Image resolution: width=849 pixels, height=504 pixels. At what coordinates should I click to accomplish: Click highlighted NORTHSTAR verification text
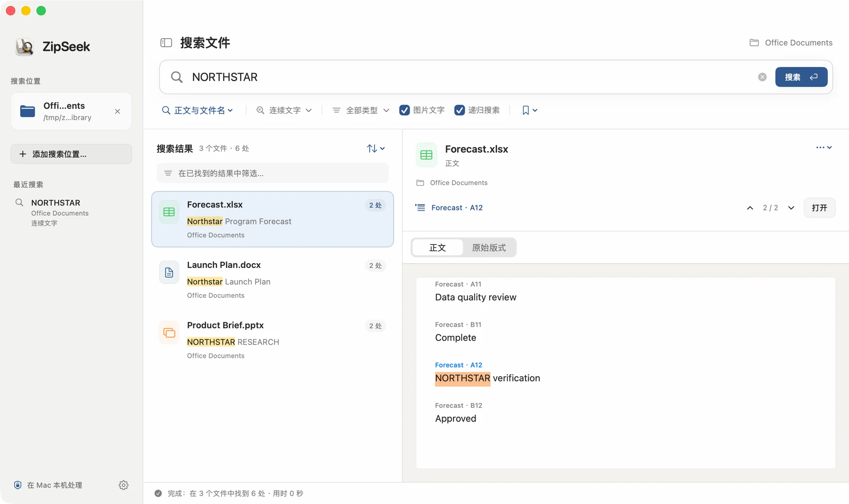tap(487, 379)
